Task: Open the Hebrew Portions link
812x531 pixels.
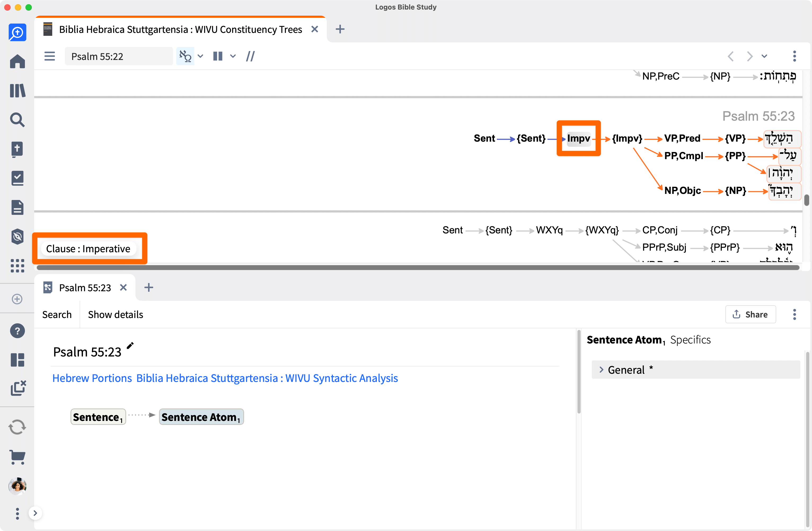Action: click(x=92, y=378)
